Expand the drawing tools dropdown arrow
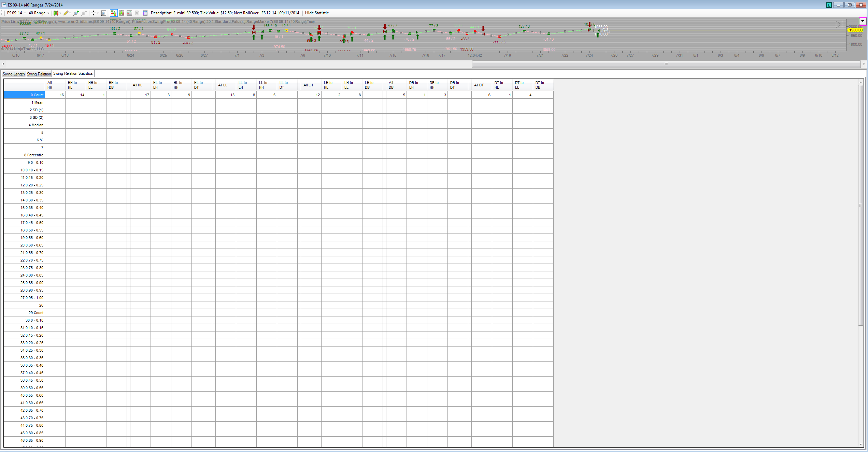868x452 pixels. click(x=70, y=13)
